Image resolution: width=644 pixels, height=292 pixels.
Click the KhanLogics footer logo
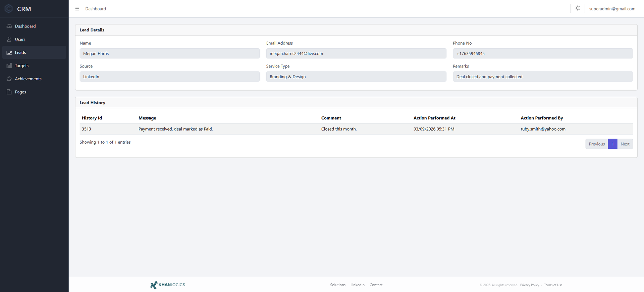(x=168, y=285)
